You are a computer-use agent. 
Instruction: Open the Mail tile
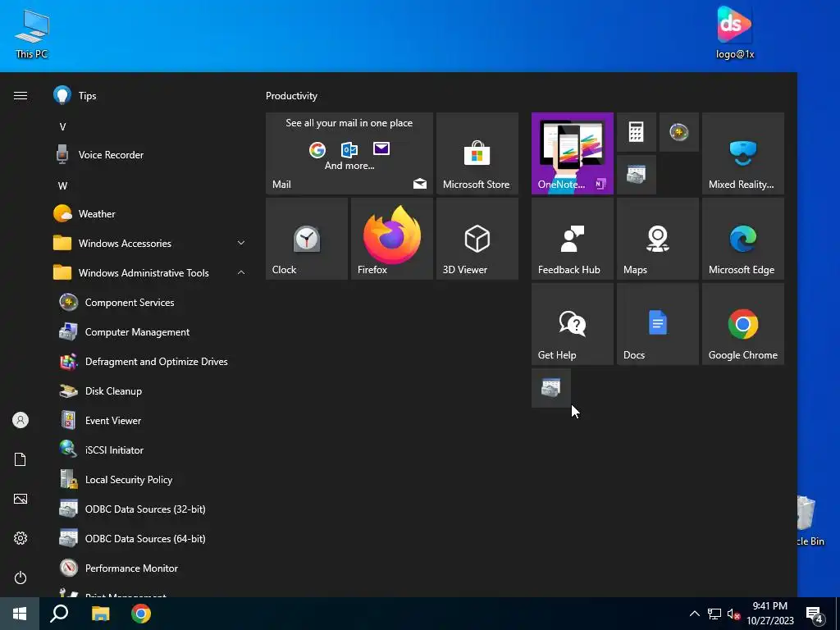coord(349,153)
